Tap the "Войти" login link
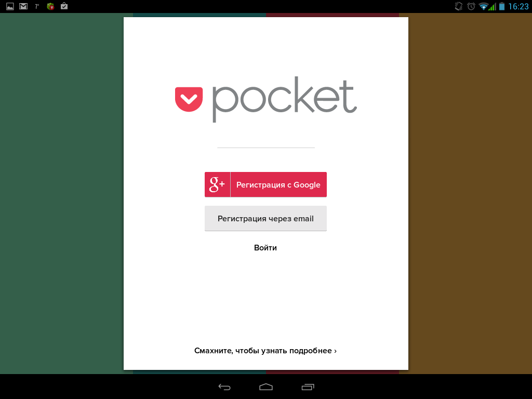The image size is (532, 399). tap(265, 248)
